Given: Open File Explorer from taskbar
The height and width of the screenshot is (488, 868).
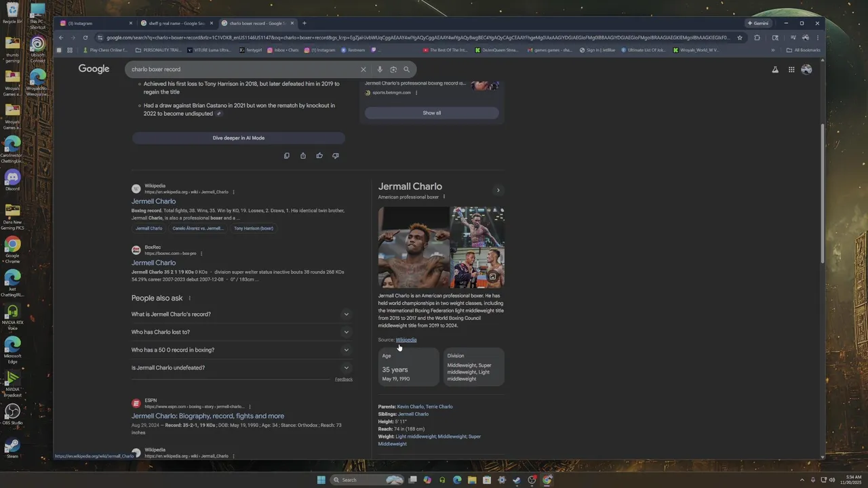Looking at the screenshot, I should click(472, 480).
